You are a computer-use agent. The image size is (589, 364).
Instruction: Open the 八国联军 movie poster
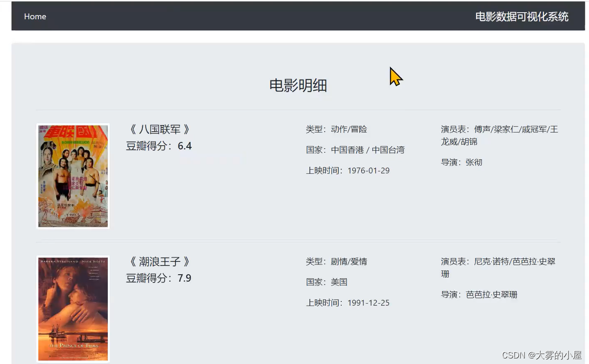coord(73,176)
